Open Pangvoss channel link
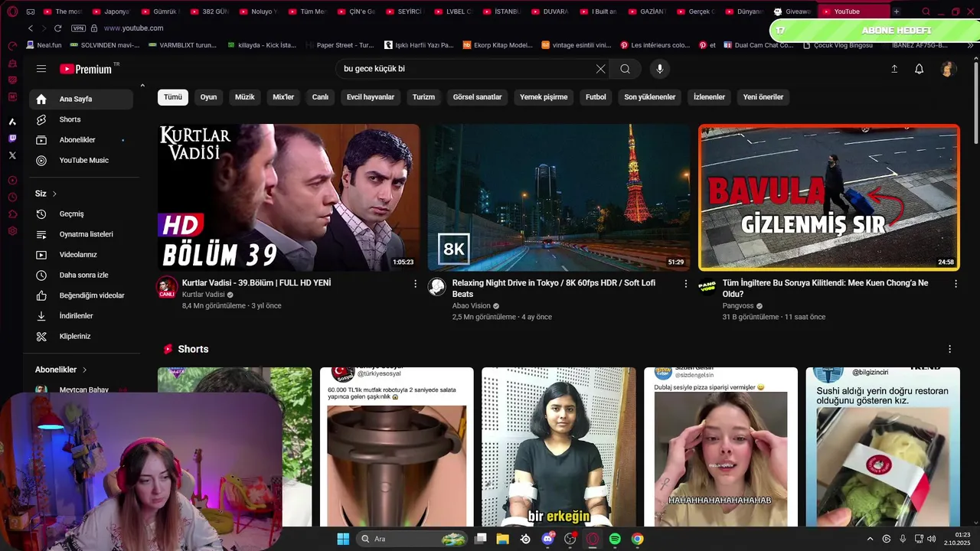 (x=738, y=305)
